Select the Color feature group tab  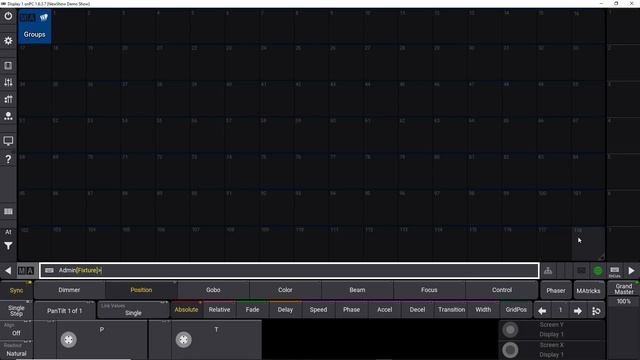(285, 290)
